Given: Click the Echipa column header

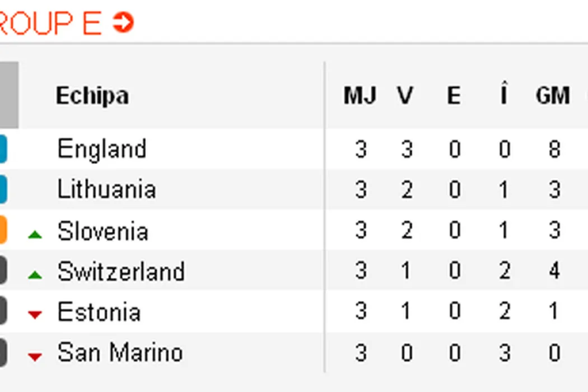Looking at the screenshot, I should click(x=92, y=96).
